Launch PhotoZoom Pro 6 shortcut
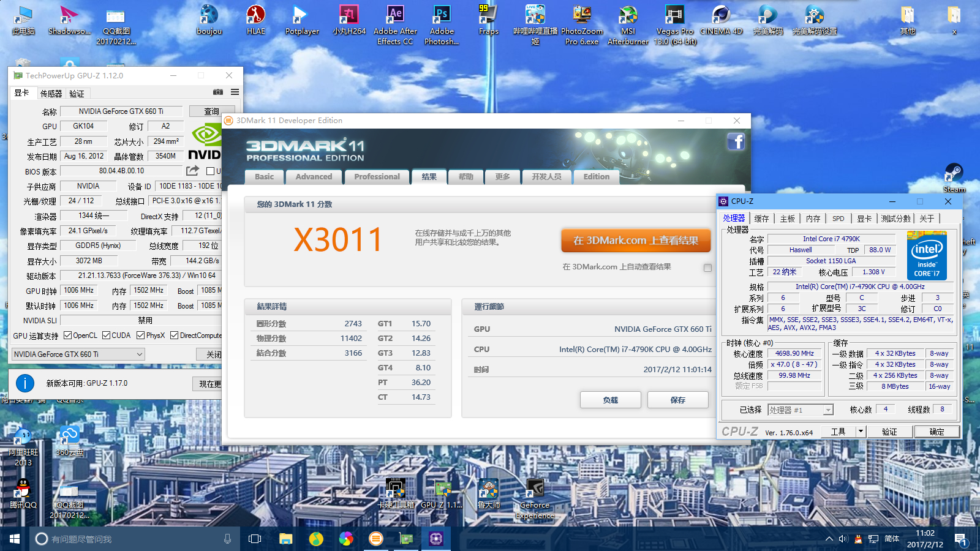Image resolution: width=980 pixels, height=551 pixels. point(581,25)
